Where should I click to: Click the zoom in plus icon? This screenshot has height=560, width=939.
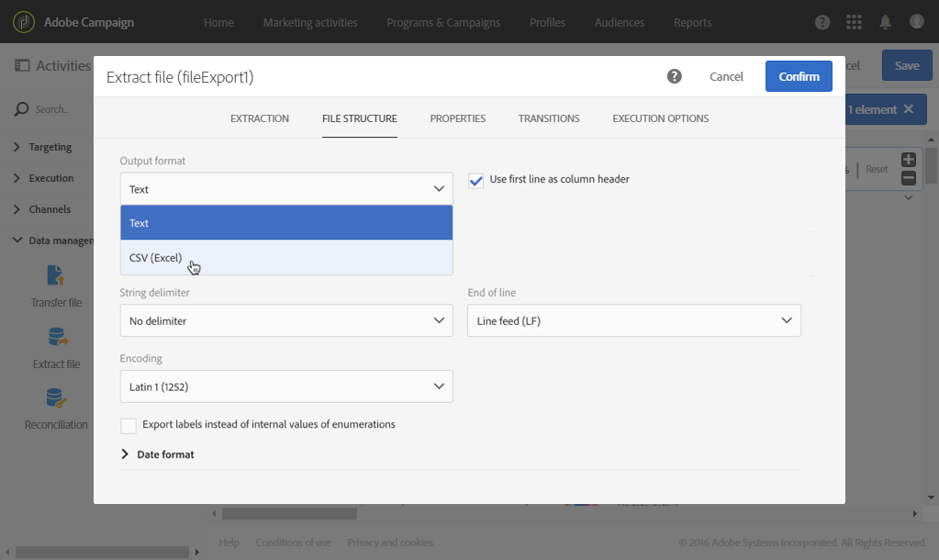(908, 160)
